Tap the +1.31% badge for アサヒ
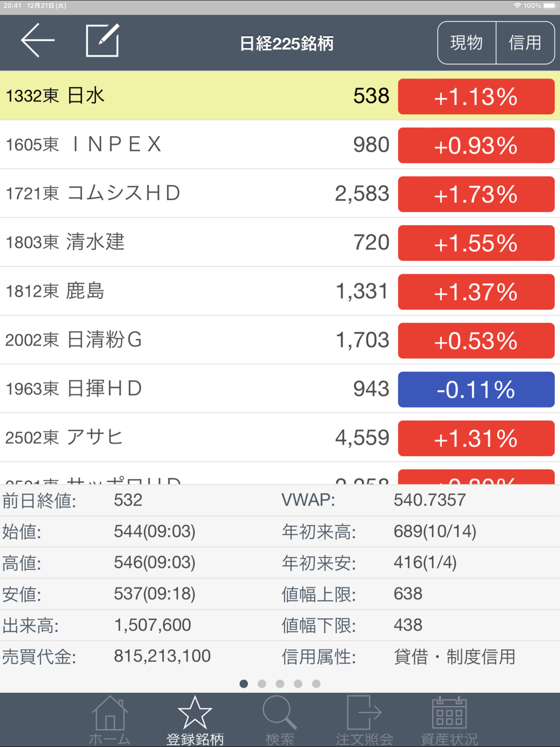The height and width of the screenshot is (747, 560). pyautogui.click(x=476, y=438)
